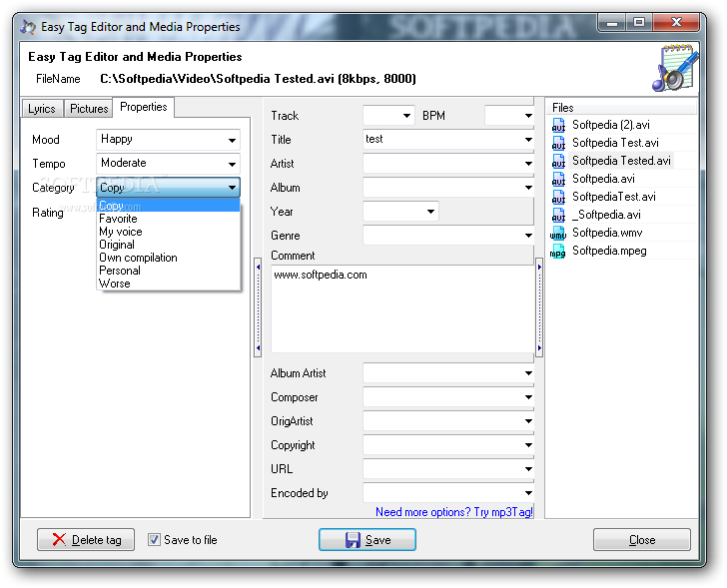Click the right splitter collapse handle

click(539, 307)
